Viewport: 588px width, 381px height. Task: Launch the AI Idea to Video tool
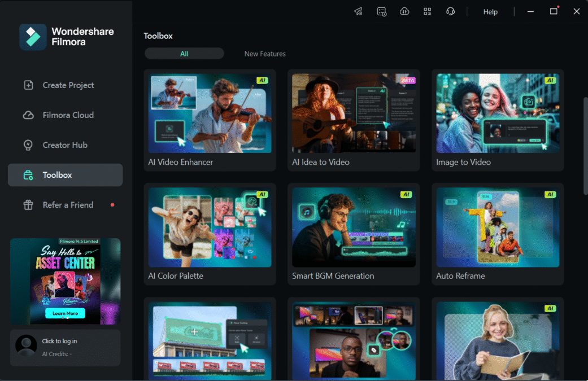354,120
